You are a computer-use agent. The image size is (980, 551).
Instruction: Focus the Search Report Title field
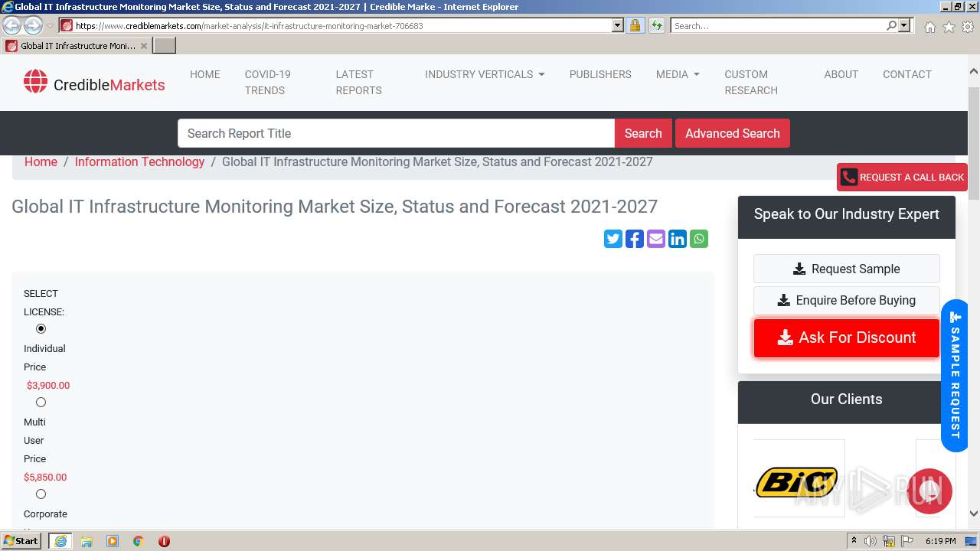click(x=396, y=133)
